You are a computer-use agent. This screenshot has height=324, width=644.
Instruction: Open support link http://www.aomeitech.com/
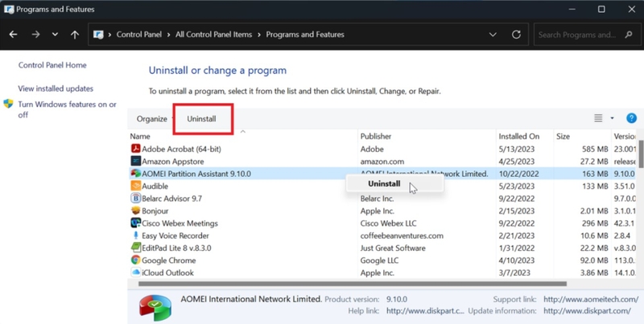591,299
